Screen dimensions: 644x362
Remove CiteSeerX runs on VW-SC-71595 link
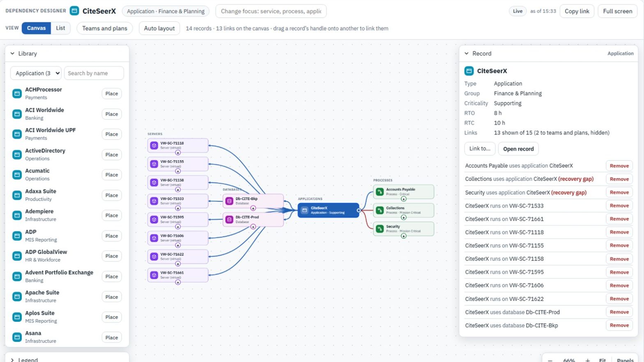[x=619, y=272]
